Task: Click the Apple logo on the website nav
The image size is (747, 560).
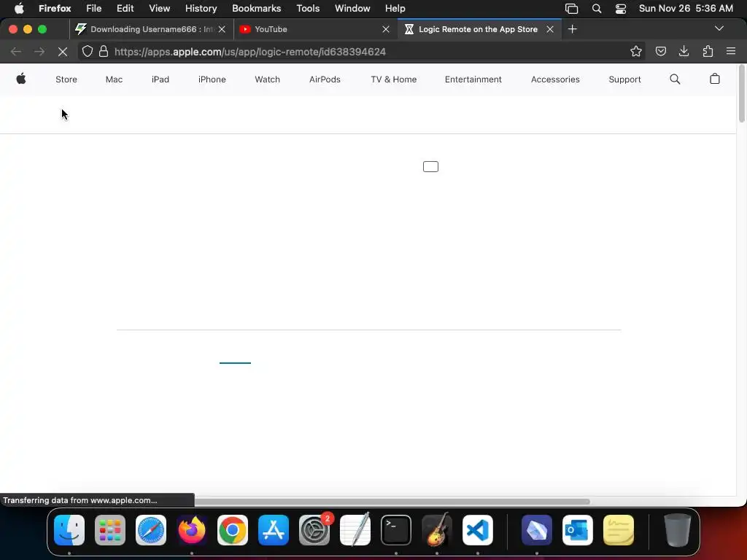Action: coord(21,79)
